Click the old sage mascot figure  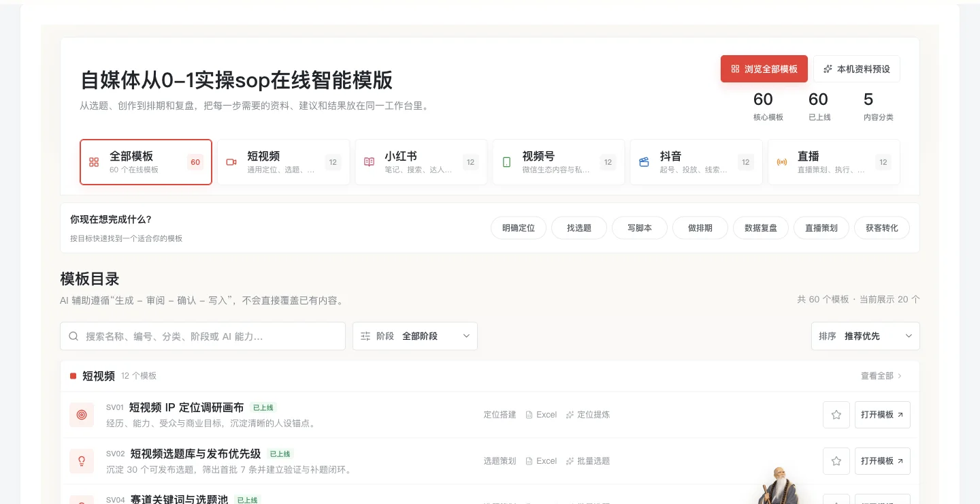point(778,485)
